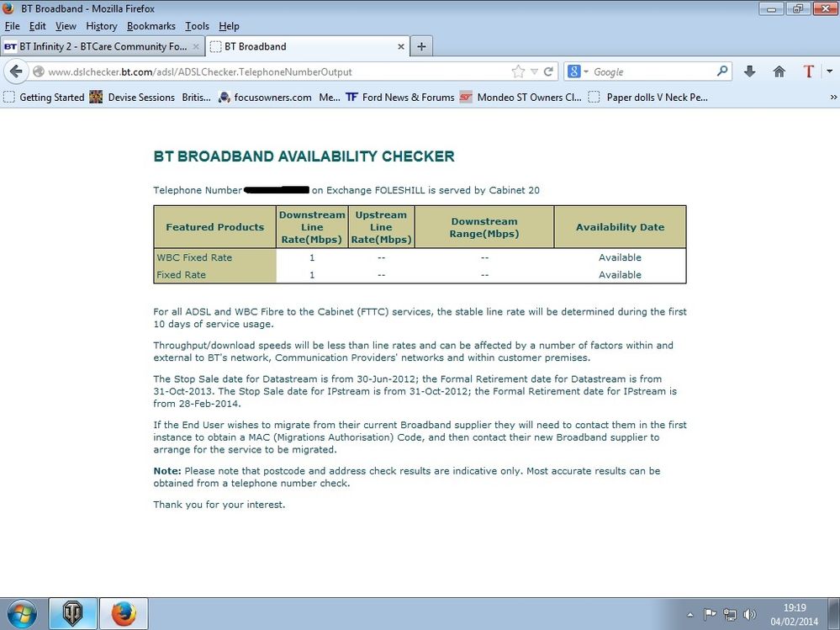Open the Tools menu
Viewport: 840px width, 630px height.
[x=197, y=26]
